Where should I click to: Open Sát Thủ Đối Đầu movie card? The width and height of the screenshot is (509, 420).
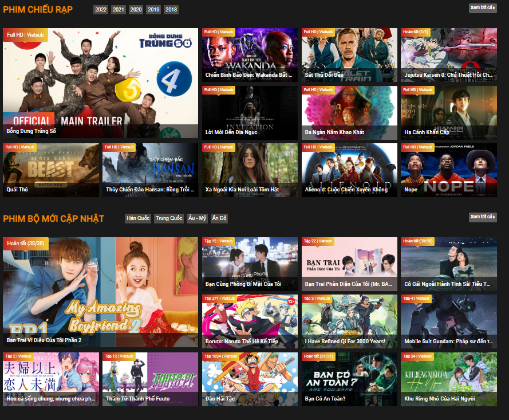349,55
